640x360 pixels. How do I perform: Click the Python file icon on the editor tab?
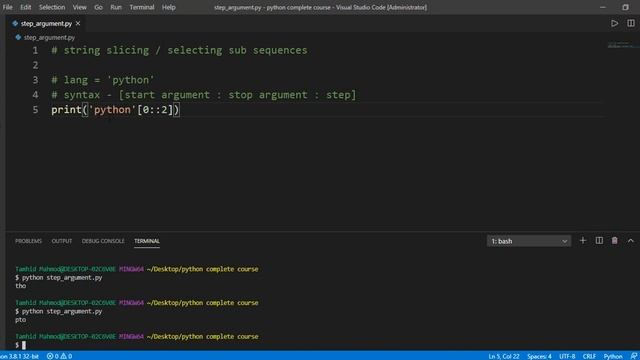15,24
